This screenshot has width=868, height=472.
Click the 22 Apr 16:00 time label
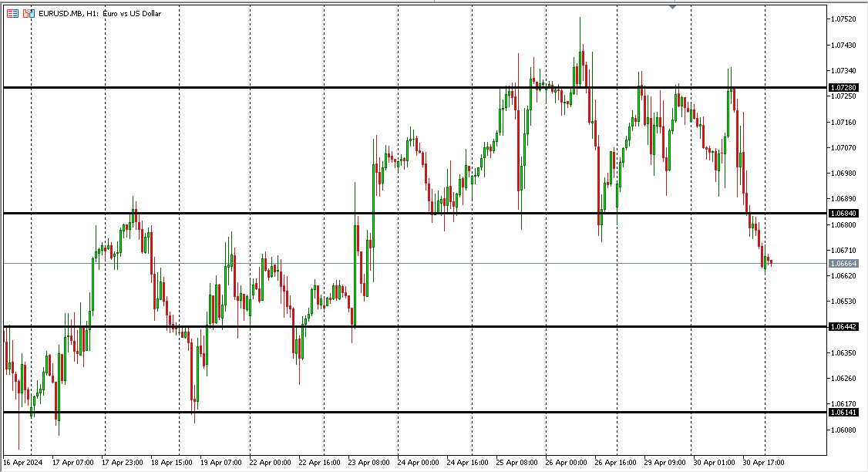pyautogui.click(x=319, y=462)
